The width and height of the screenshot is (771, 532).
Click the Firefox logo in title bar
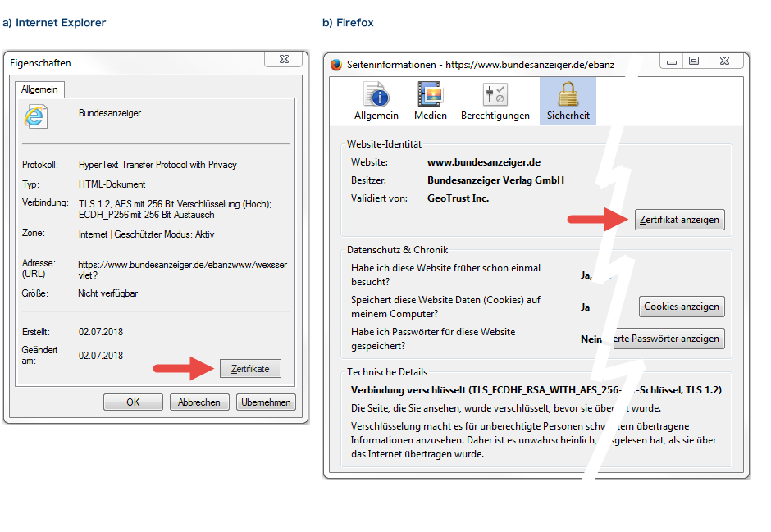(x=336, y=65)
